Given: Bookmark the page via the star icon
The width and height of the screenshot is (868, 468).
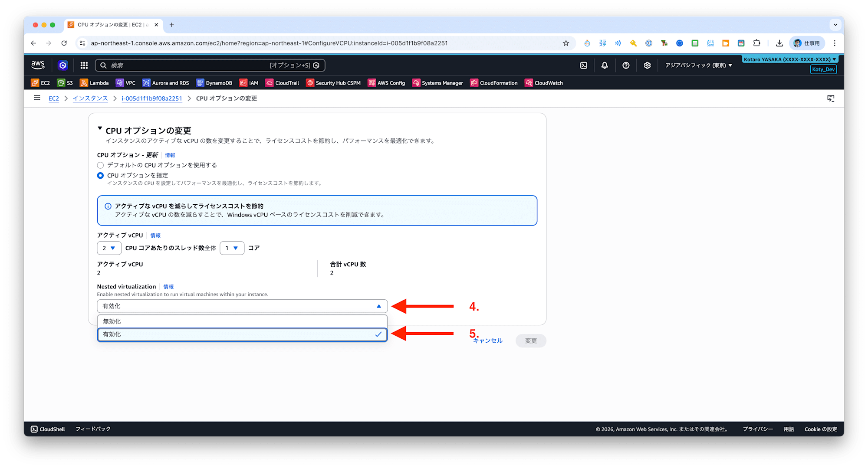Looking at the screenshot, I should [566, 43].
